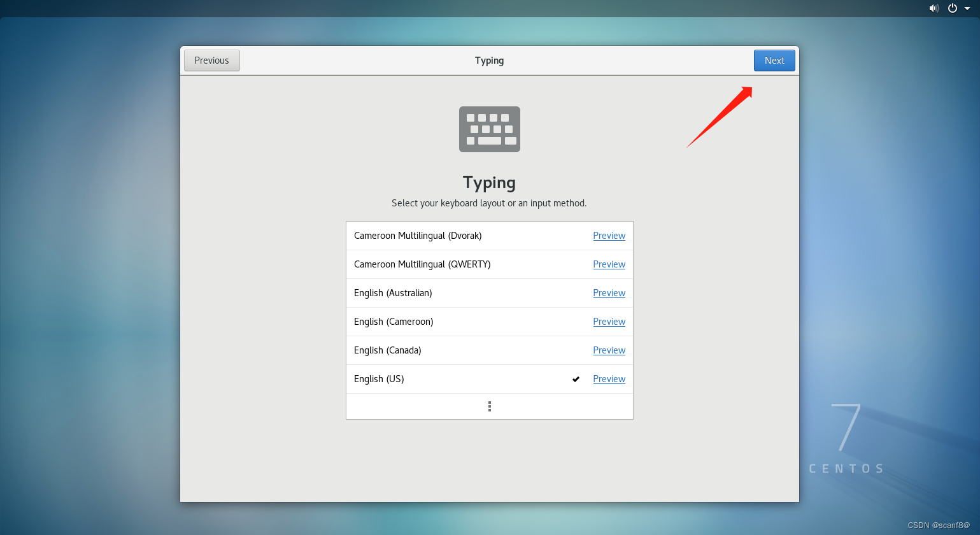Open the volume icon in top bar
This screenshot has height=535, width=980.
[934, 8]
